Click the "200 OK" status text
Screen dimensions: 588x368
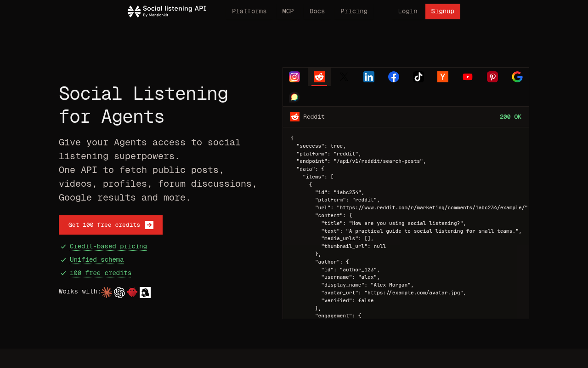510,117
